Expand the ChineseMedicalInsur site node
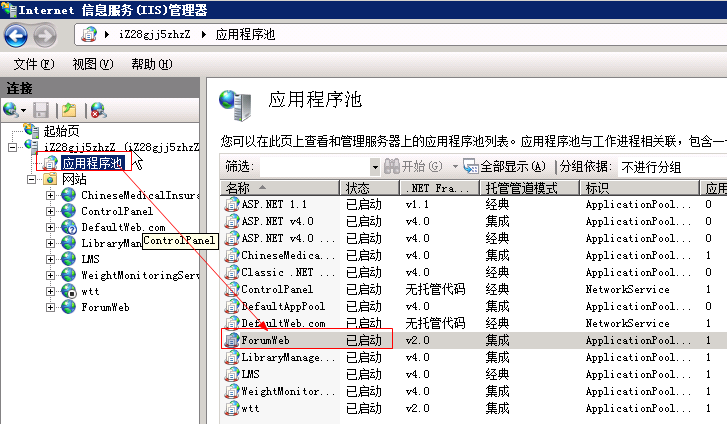 50,195
